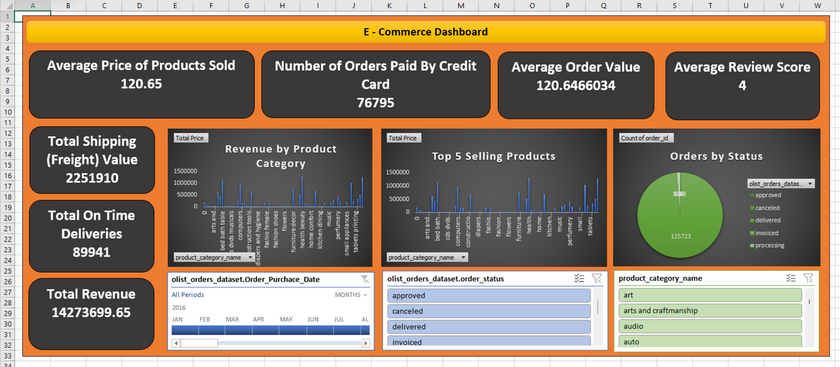
Task: Select art in product category slicer
Action: pos(710,295)
